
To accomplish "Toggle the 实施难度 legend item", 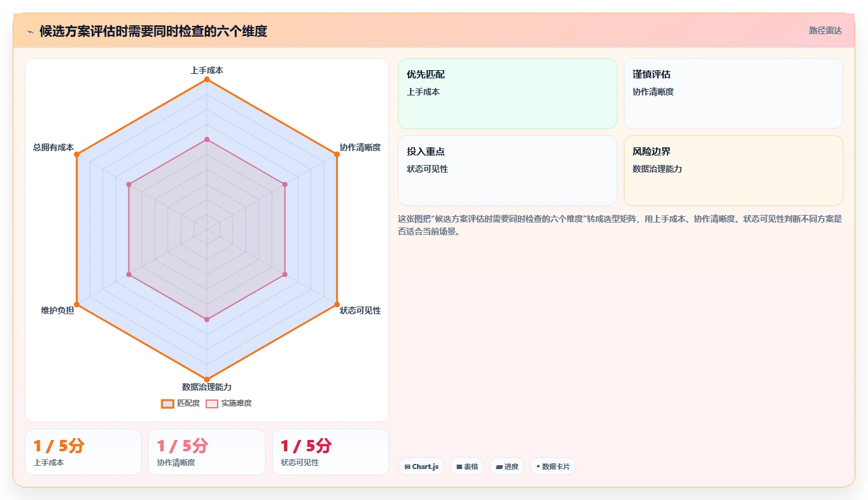I will click(x=228, y=403).
